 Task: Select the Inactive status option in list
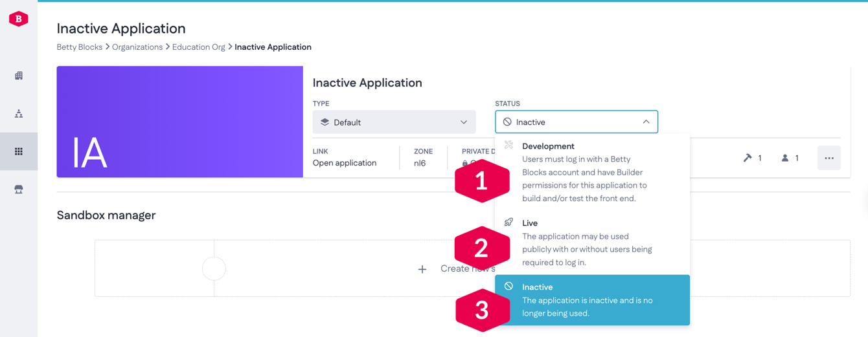(x=592, y=300)
